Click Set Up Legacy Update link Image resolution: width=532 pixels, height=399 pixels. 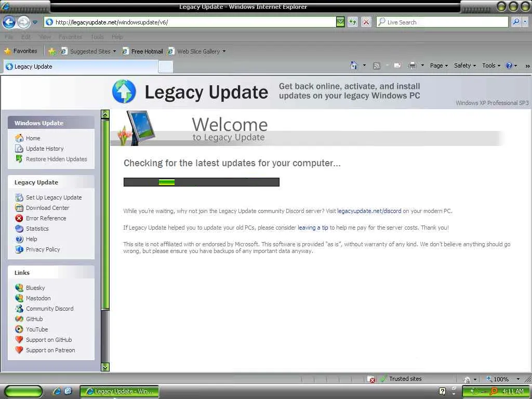(54, 197)
